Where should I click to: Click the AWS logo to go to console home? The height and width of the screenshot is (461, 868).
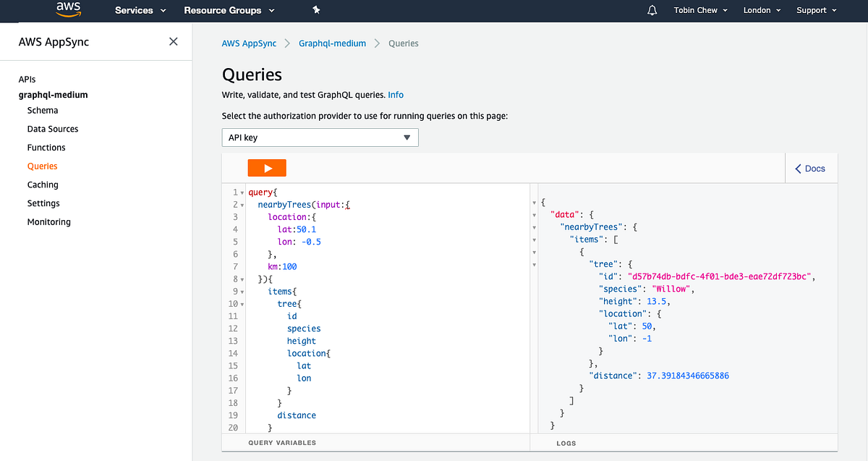[67, 9]
